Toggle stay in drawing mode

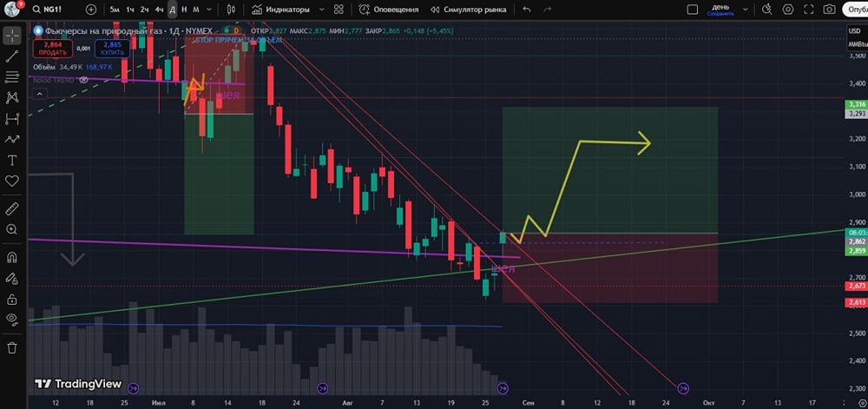coord(12,279)
